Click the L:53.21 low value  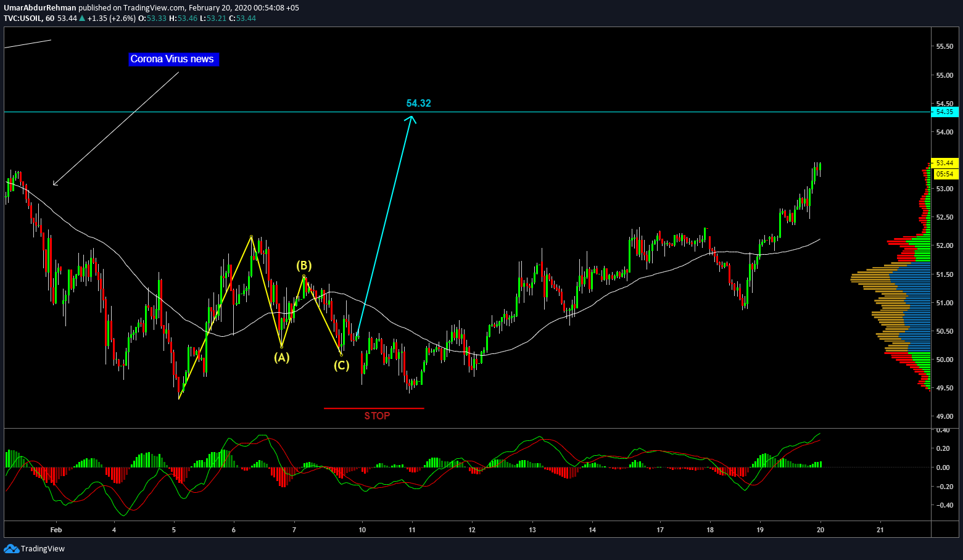[x=213, y=19]
